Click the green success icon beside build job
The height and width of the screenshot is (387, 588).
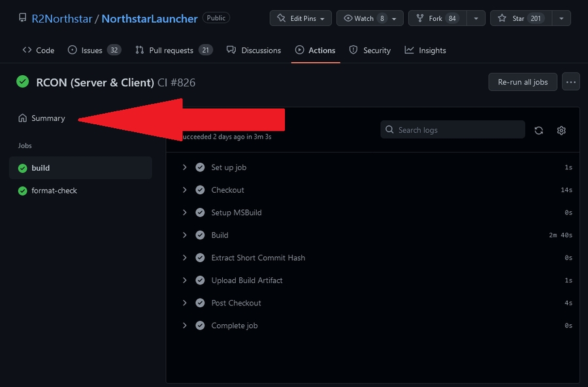pyautogui.click(x=23, y=168)
